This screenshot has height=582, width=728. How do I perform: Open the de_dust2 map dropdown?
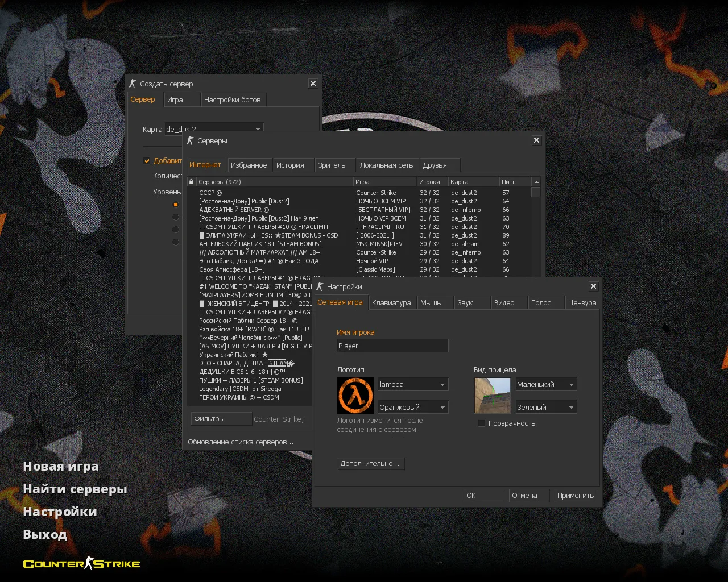[x=258, y=129]
